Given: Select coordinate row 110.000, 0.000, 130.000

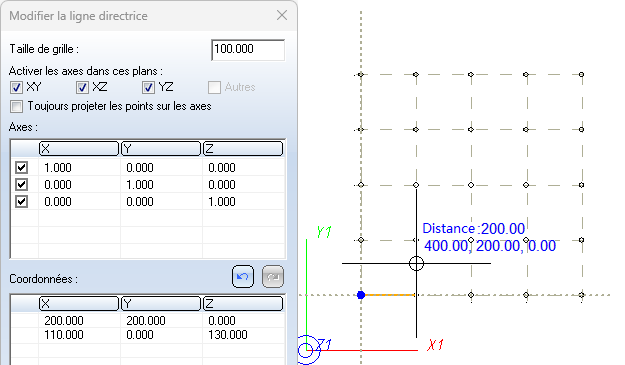Looking at the screenshot, I should (147, 335).
